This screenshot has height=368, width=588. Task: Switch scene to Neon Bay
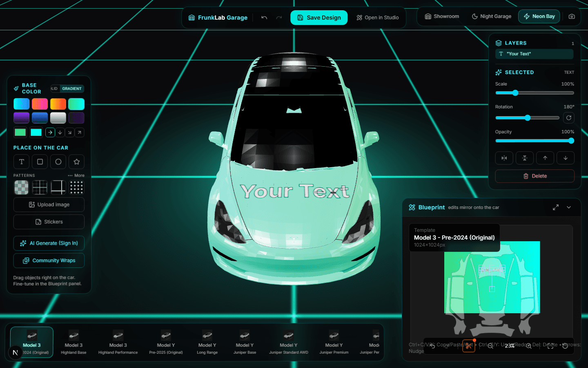click(x=539, y=16)
